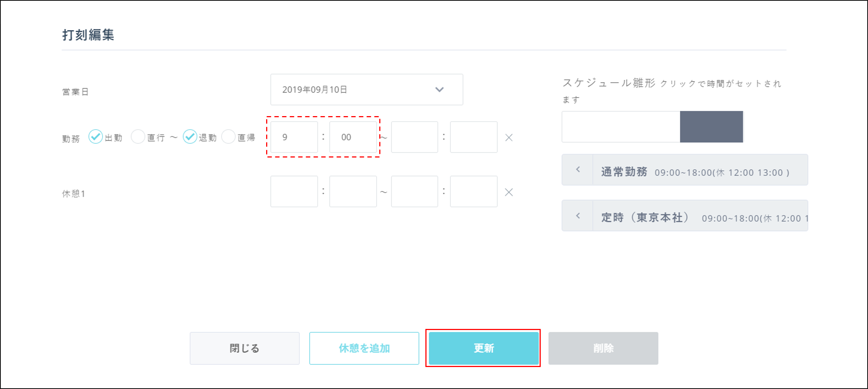Click the 閉じる button
This screenshot has height=389, width=868.
click(245, 348)
